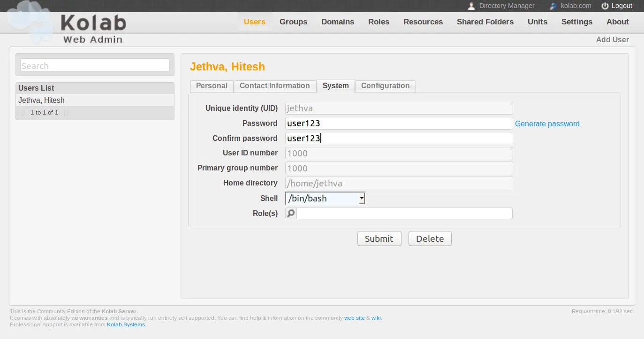644x339 pixels.
Task: Click the 'Role(s)' field label
Action: tap(265, 214)
